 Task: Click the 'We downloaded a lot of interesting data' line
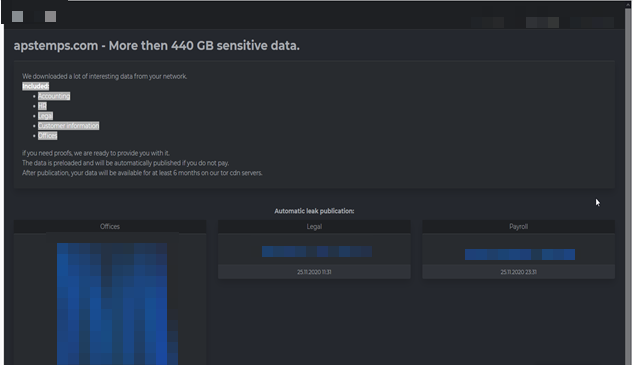105,76
